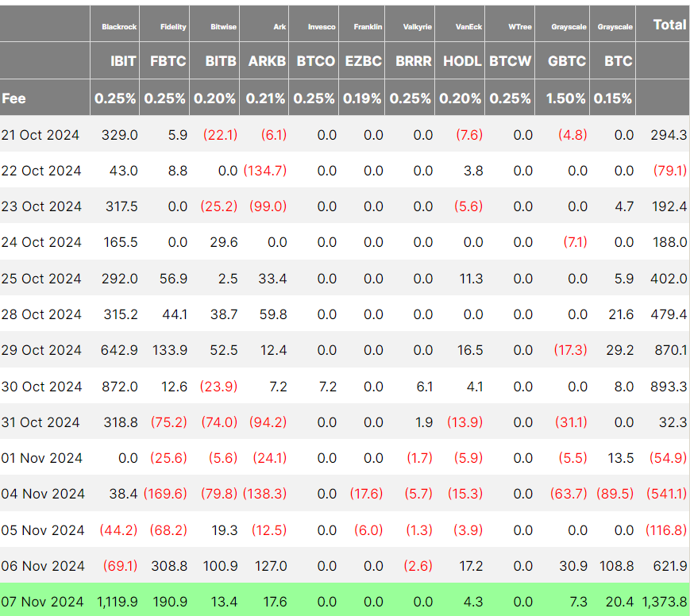Image resolution: width=690 pixels, height=616 pixels.
Task: Click the 28 Oct 2024 date
Action: click(x=41, y=314)
